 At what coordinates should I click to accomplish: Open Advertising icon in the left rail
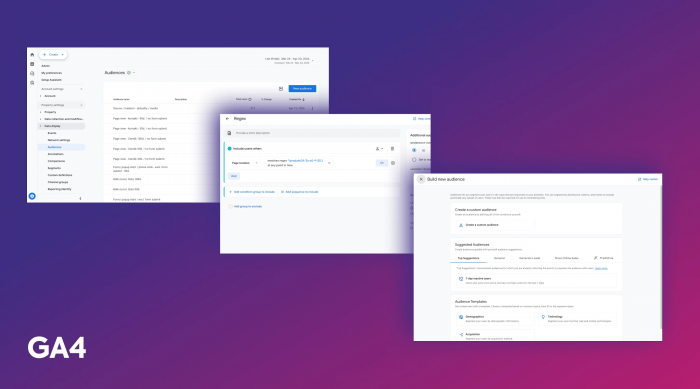coord(32,83)
